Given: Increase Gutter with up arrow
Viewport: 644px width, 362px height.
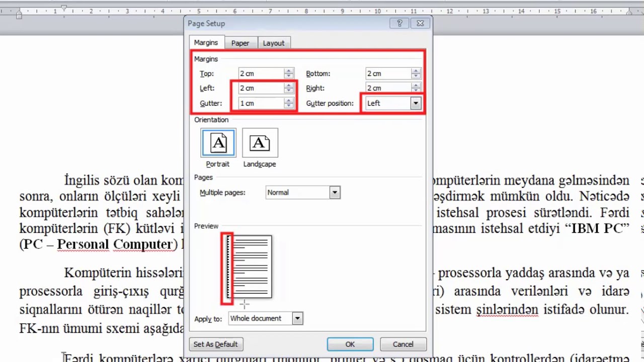Looking at the screenshot, I should (x=289, y=101).
